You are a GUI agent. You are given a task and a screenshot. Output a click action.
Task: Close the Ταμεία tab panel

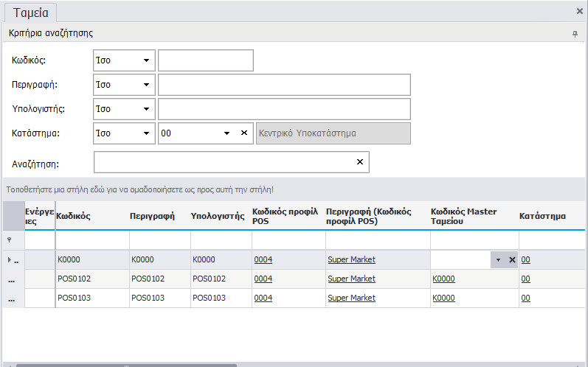[x=579, y=11]
